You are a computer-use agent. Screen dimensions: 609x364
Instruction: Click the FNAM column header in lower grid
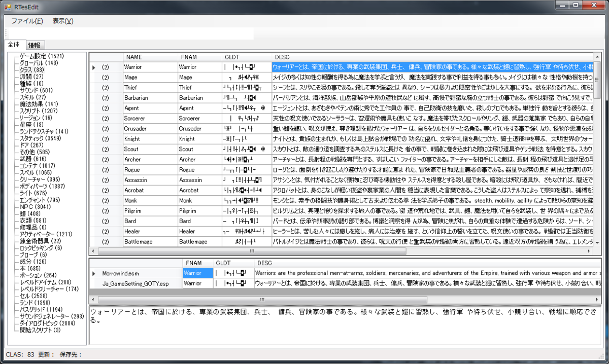point(197,263)
